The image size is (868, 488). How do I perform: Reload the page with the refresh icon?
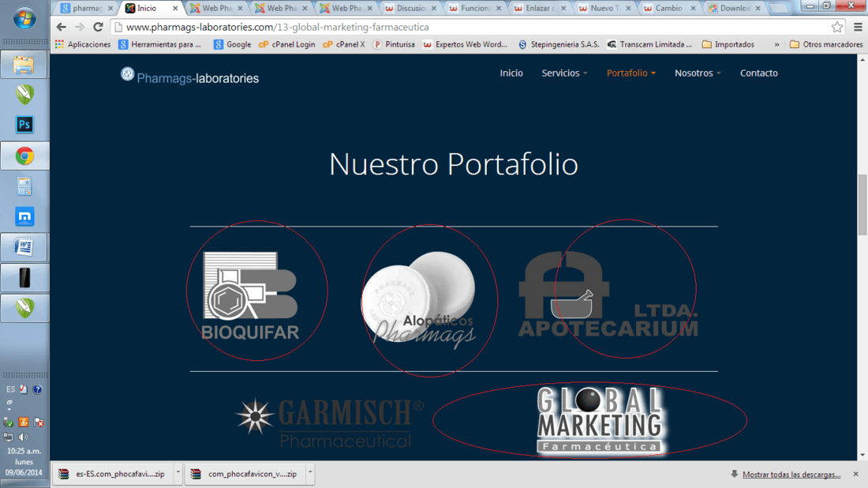[98, 27]
